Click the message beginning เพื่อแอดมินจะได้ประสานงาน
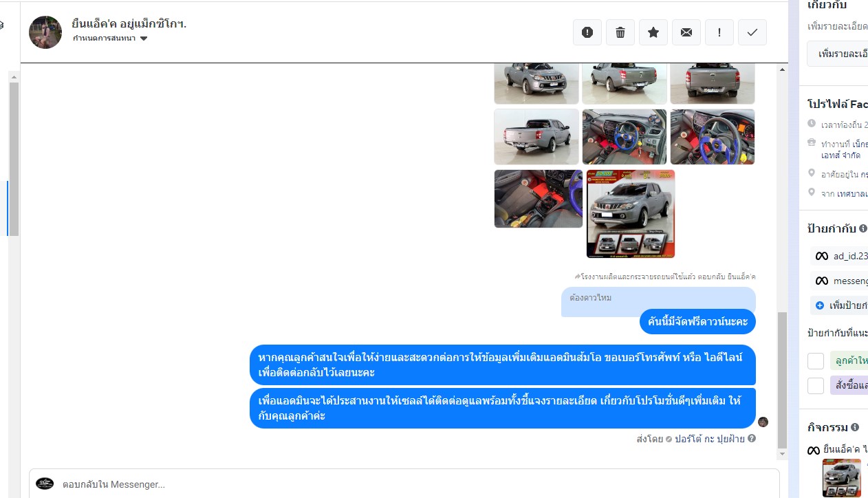 [503, 409]
